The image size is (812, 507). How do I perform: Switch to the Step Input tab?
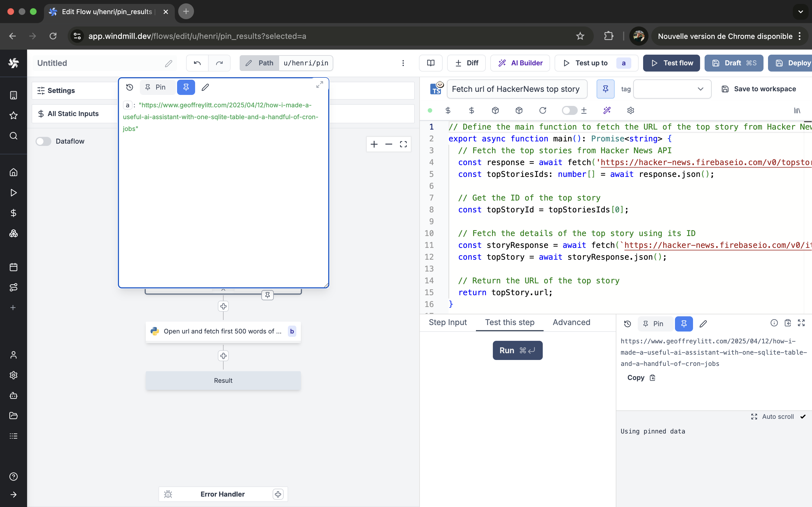[448, 322]
